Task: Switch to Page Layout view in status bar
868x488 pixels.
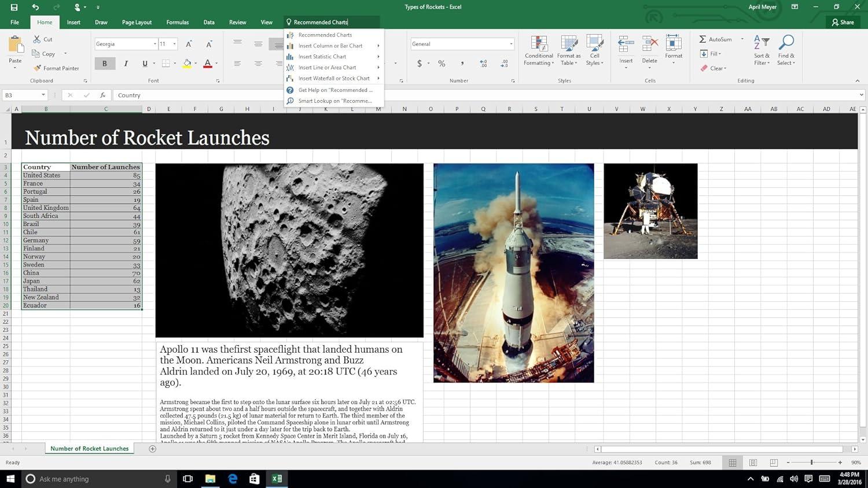Action: click(753, 463)
